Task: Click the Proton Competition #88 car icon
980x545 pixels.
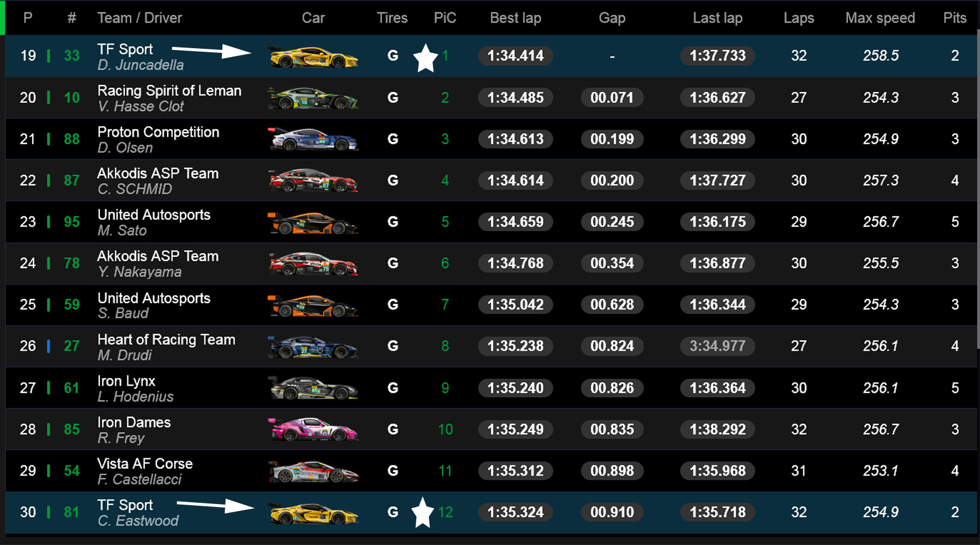Action: [x=313, y=140]
